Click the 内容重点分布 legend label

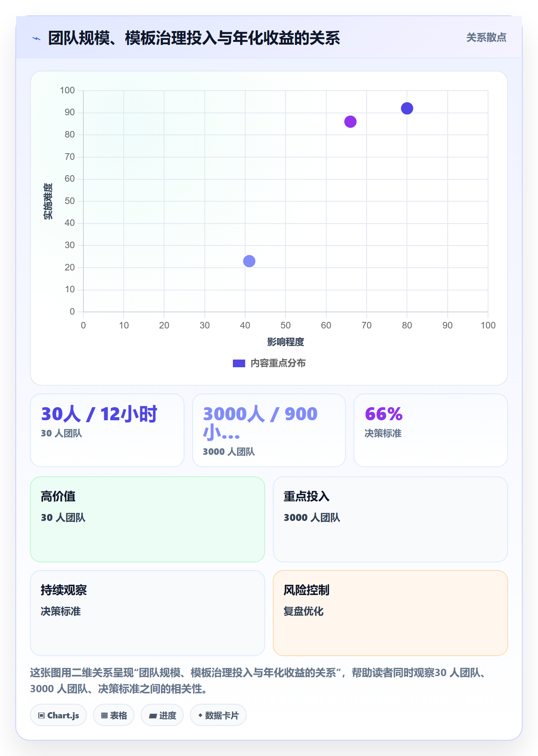pyautogui.click(x=278, y=363)
